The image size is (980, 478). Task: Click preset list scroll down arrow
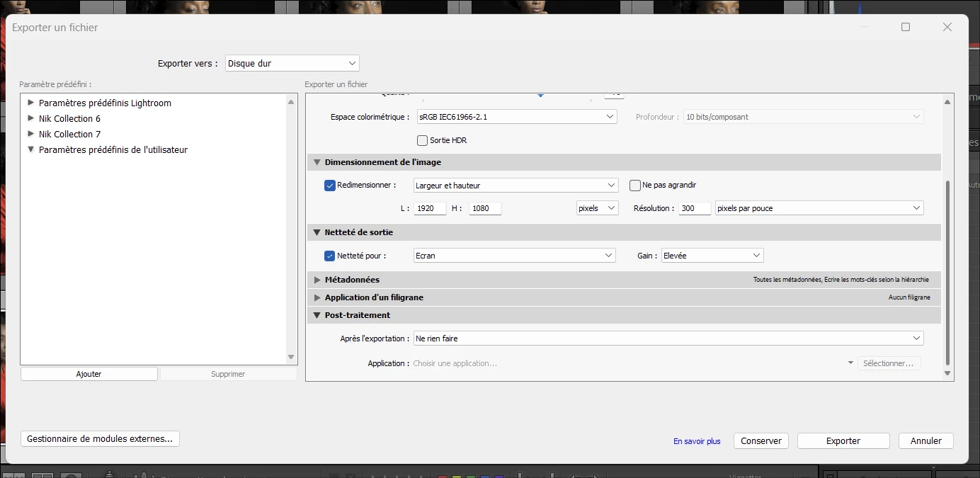pos(291,357)
